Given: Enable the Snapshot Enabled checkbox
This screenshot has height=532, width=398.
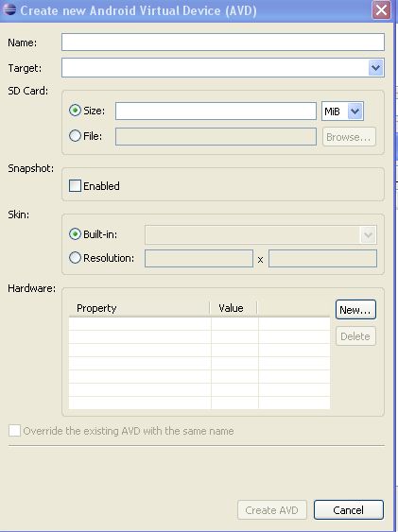Looking at the screenshot, I should pos(75,186).
